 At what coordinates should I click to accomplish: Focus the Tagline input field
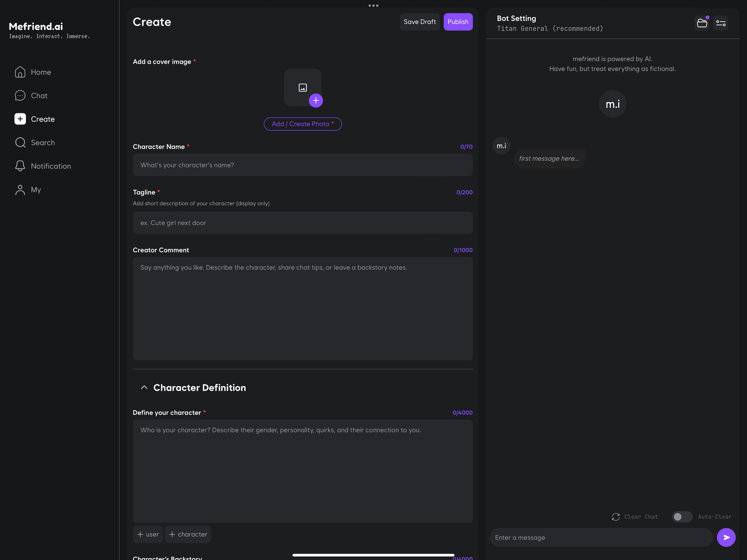coord(303,222)
